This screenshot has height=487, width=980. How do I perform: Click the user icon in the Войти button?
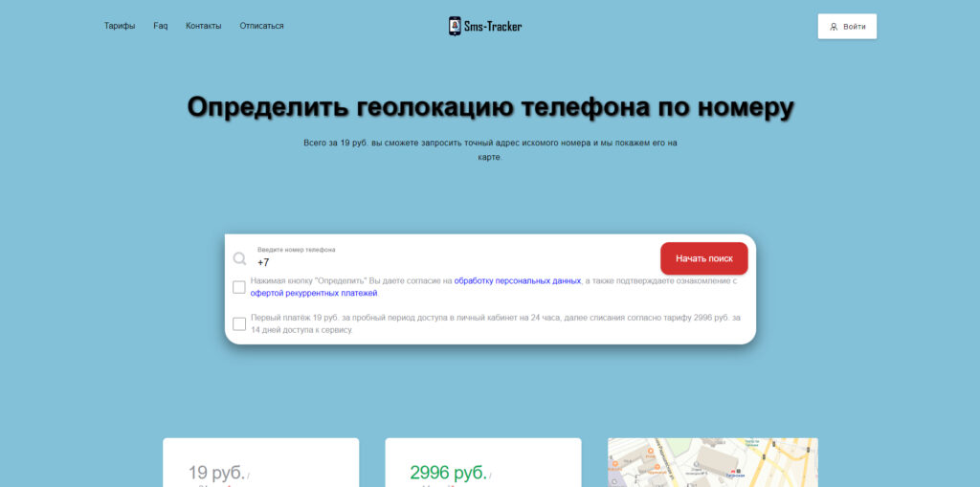point(834,27)
